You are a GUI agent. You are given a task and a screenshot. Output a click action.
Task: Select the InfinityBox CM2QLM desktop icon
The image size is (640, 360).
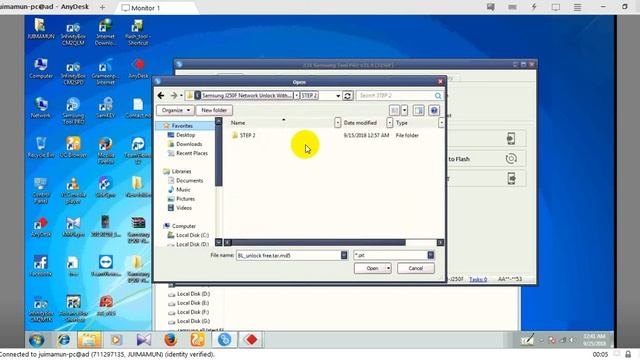click(x=73, y=33)
